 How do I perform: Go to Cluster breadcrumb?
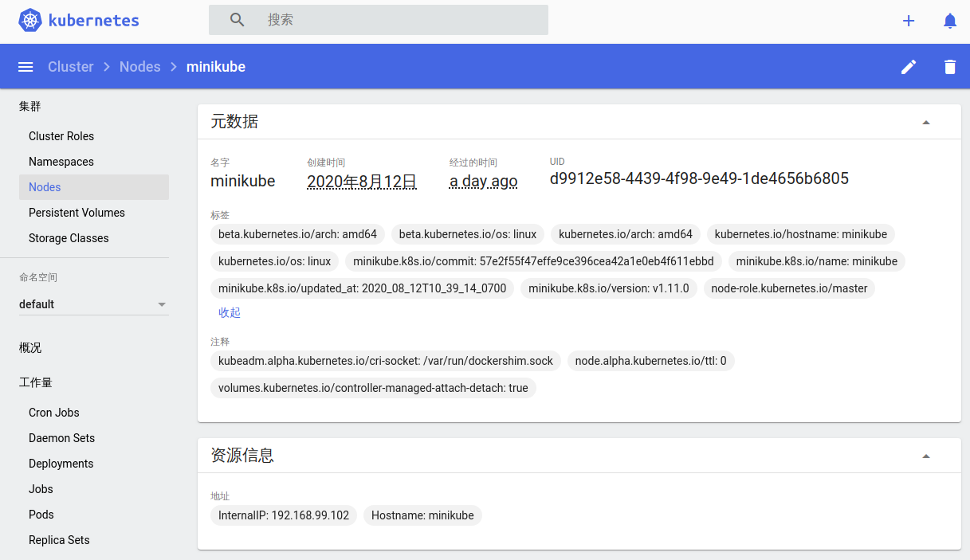[71, 67]
